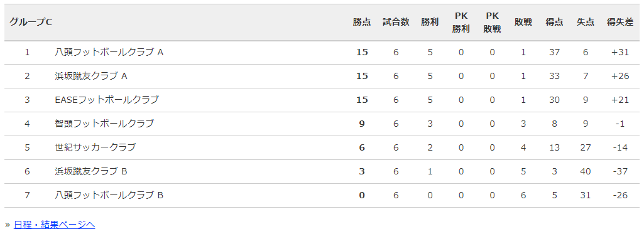Click the 勝利 column header

(430, 22)
